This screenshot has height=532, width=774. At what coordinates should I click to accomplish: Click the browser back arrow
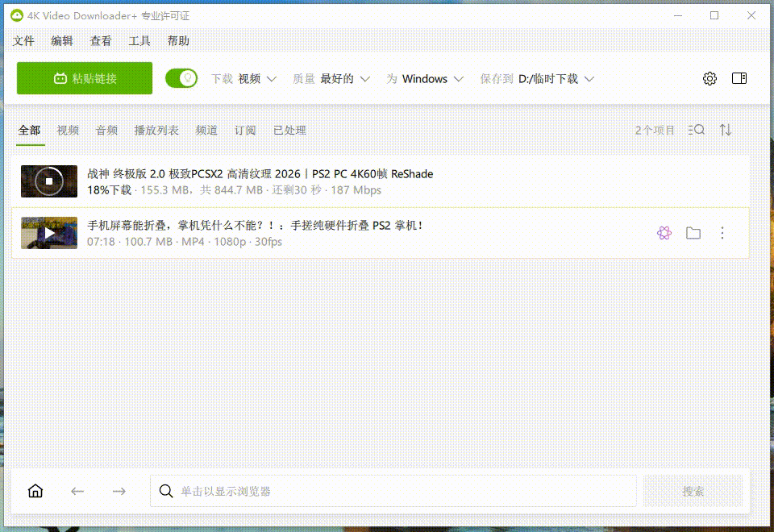(x=77, y=491)
